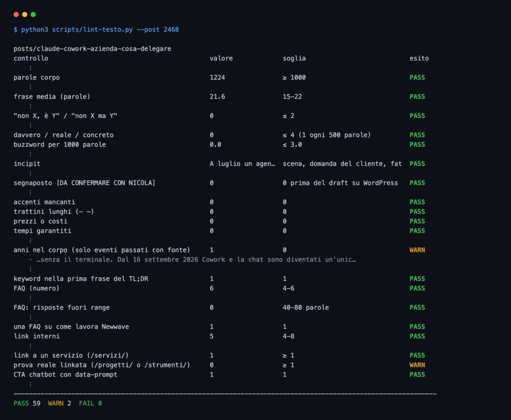Click the 'PASS 59' summary count
The image size is (511, 420).
tap(27, 404)
